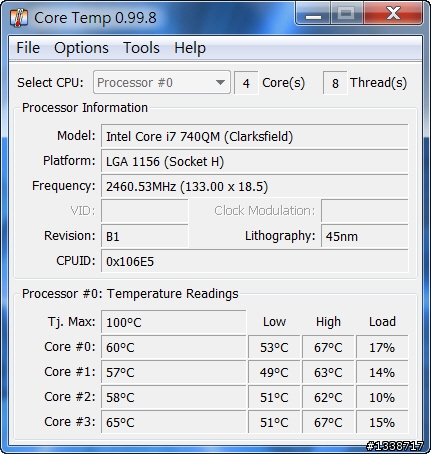Image resolution: width=431 pixels, height=454 pixels.
Task: Click Core #3 temperature 65°C
Action: click(x=174, y=422)
